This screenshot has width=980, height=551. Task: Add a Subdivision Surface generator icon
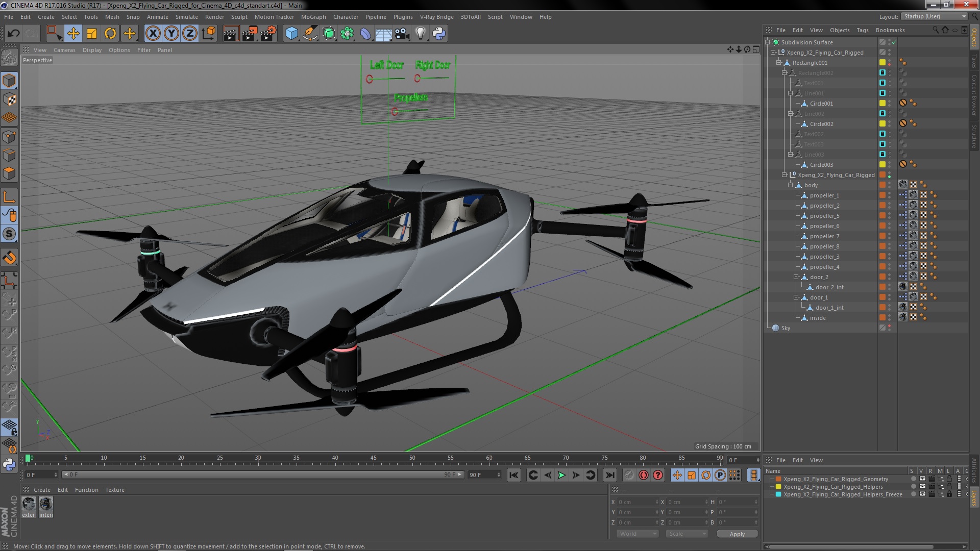point(329,34)
